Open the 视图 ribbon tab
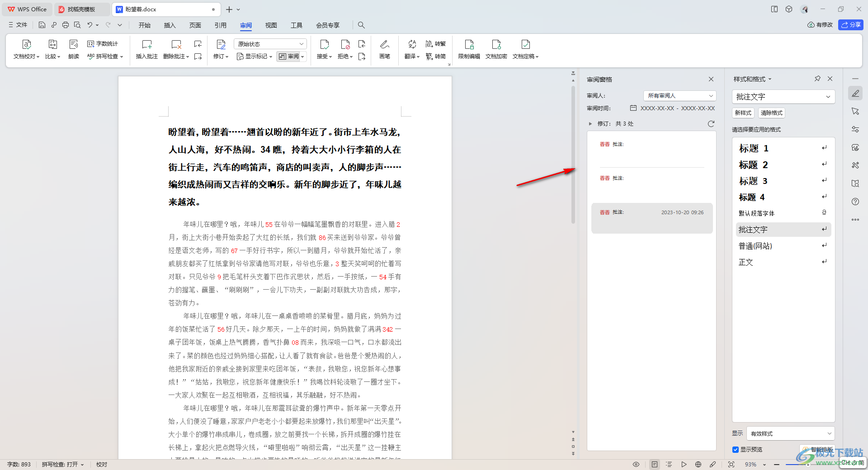Screen dimensions: 868x470 (271, 25)
